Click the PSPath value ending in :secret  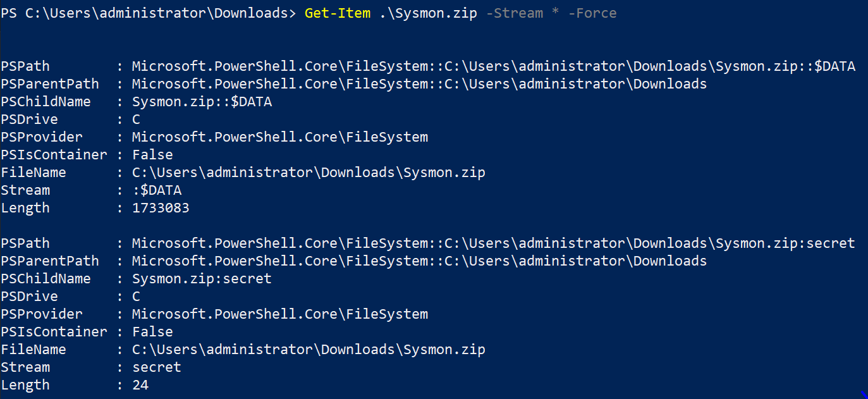click(493, 243)
